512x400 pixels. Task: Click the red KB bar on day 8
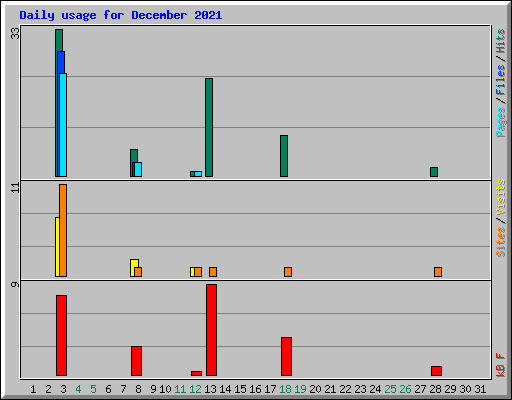coord(136,361)
